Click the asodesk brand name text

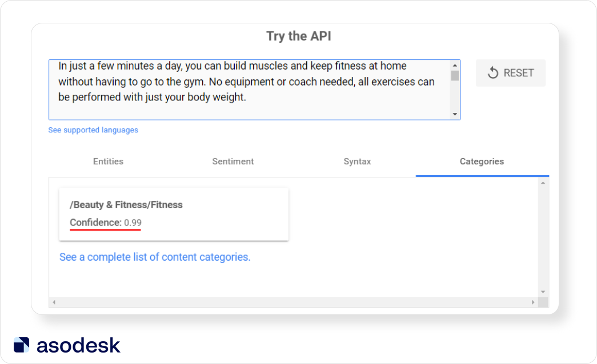[x=78, y=345]
